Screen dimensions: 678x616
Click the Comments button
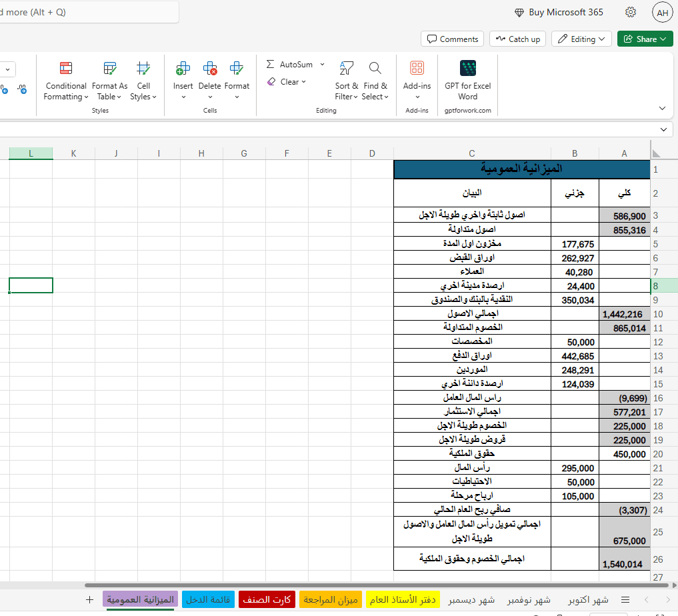[x=453, y=39]
